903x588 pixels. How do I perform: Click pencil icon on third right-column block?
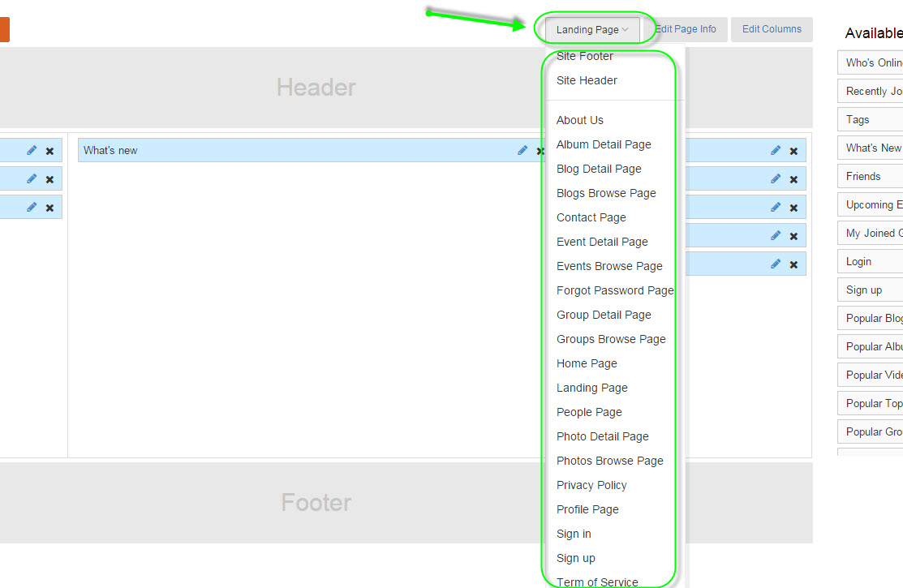pyautogui.click(x=776, y=207)
